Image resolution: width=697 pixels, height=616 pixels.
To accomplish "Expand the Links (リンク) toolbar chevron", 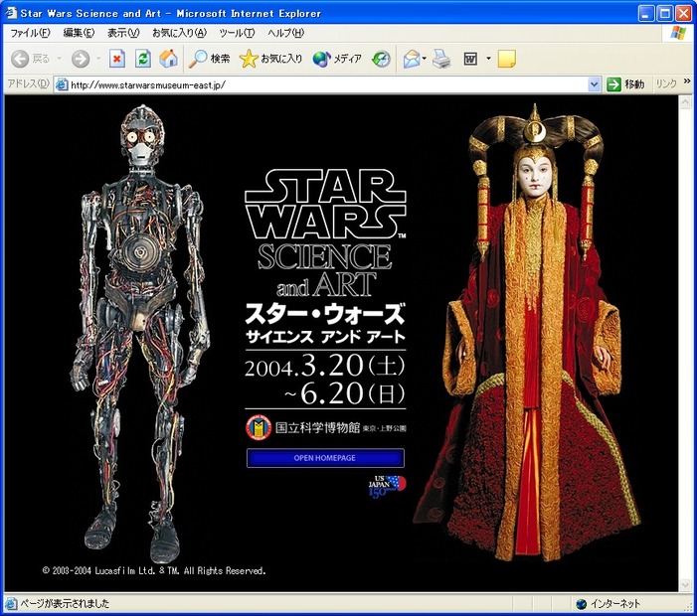I will pos(687,80).
